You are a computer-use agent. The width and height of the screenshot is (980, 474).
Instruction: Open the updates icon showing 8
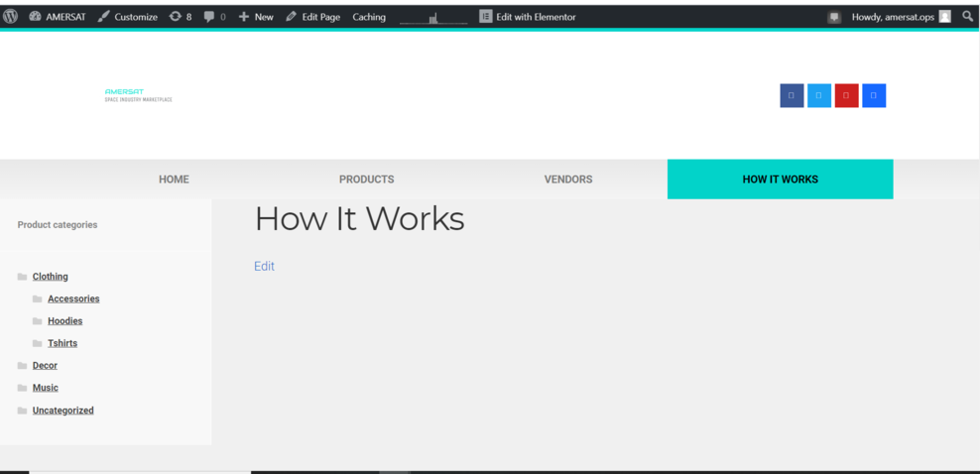[181, 17]
